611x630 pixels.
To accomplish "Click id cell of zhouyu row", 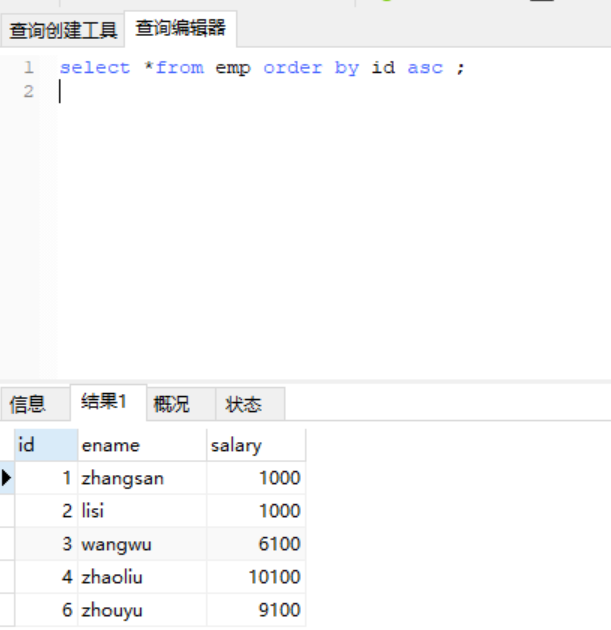I will [46, 610].
